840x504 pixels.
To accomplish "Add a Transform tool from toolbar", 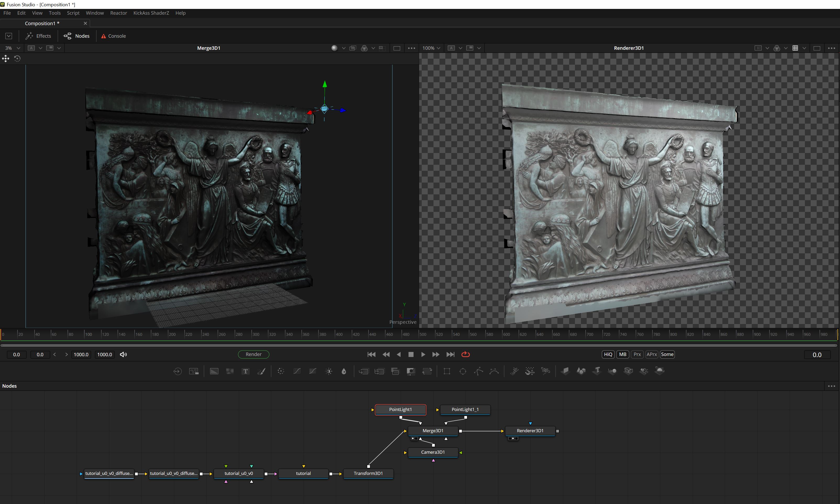I will point(427,371).
